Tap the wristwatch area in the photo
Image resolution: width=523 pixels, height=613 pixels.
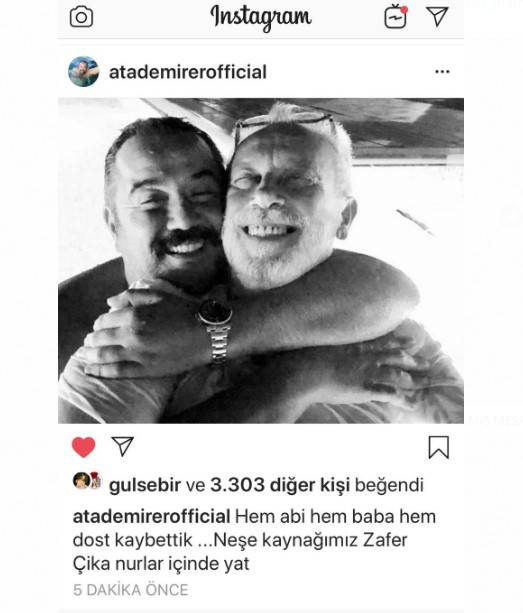(x=215, y=328)
